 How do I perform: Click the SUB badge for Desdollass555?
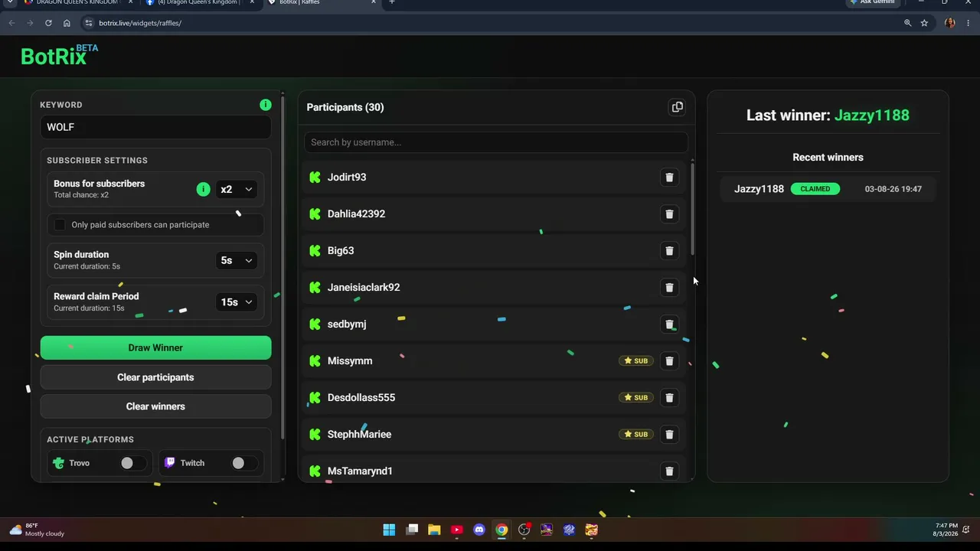coord(636,398)
